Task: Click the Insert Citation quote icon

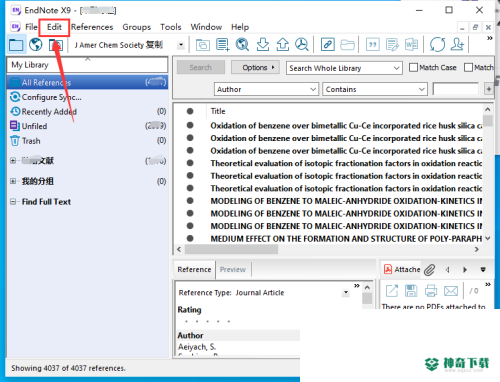Action: click(373, 44)
